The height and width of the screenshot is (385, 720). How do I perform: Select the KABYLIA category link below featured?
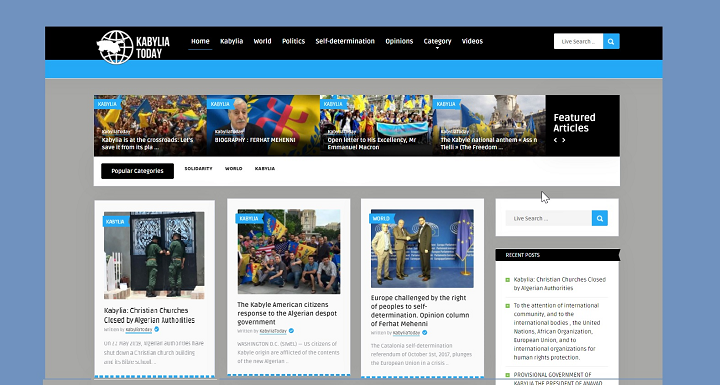[265, 169]
